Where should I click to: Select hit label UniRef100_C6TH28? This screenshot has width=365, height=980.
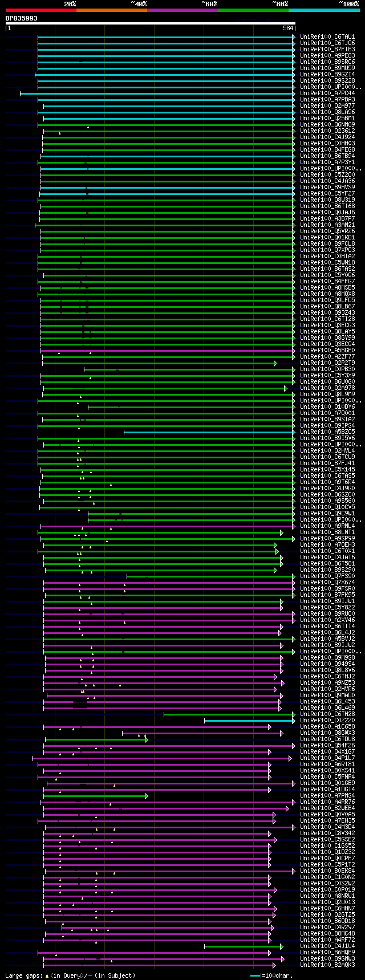pos(327,714)
